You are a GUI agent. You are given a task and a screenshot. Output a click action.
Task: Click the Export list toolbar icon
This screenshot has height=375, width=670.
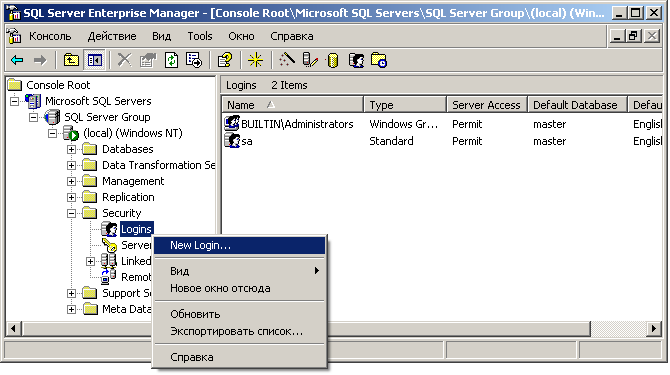point(194,60)
